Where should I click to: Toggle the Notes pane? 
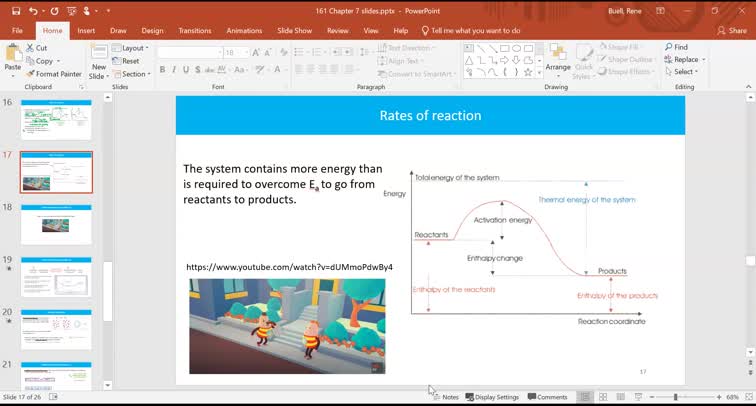pos(445,397)
